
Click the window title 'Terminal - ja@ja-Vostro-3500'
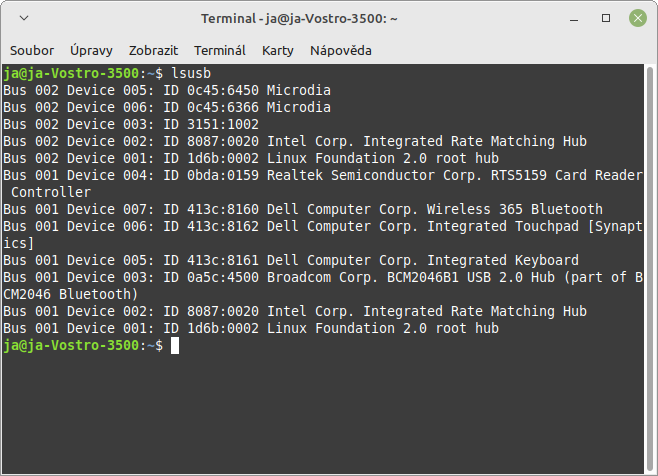pyautogui.click(x=300, y=19)
